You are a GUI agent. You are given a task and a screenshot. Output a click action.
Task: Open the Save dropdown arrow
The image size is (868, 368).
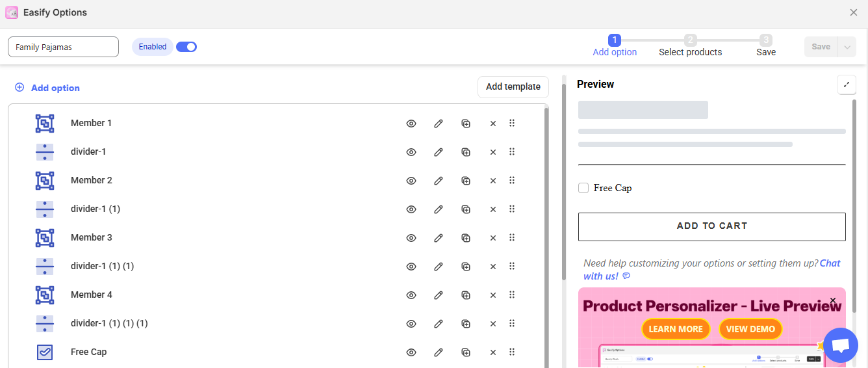(x=847, y=47)
